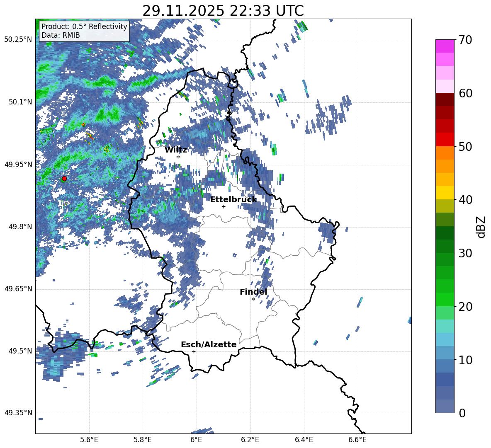
Task: Click the 6.4°E longitude label
Action: click(x=304, y=440)
